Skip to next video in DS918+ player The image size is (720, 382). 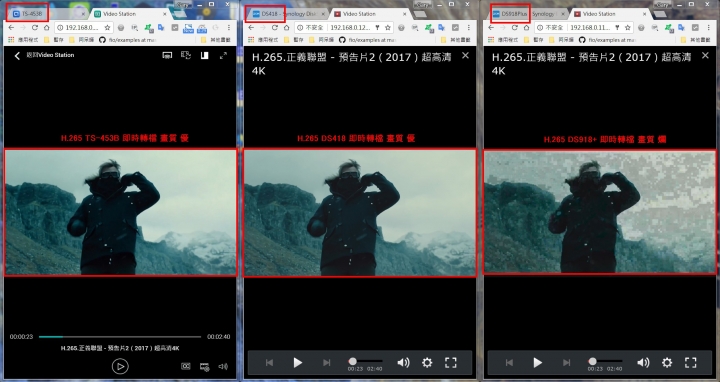pos(567,362)
